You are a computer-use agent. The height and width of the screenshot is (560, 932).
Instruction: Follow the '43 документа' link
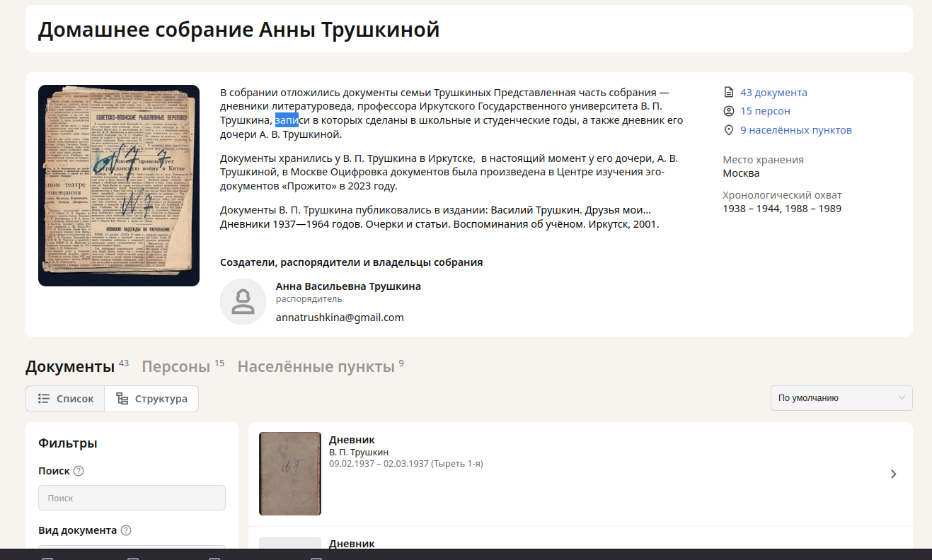point(773,93)
